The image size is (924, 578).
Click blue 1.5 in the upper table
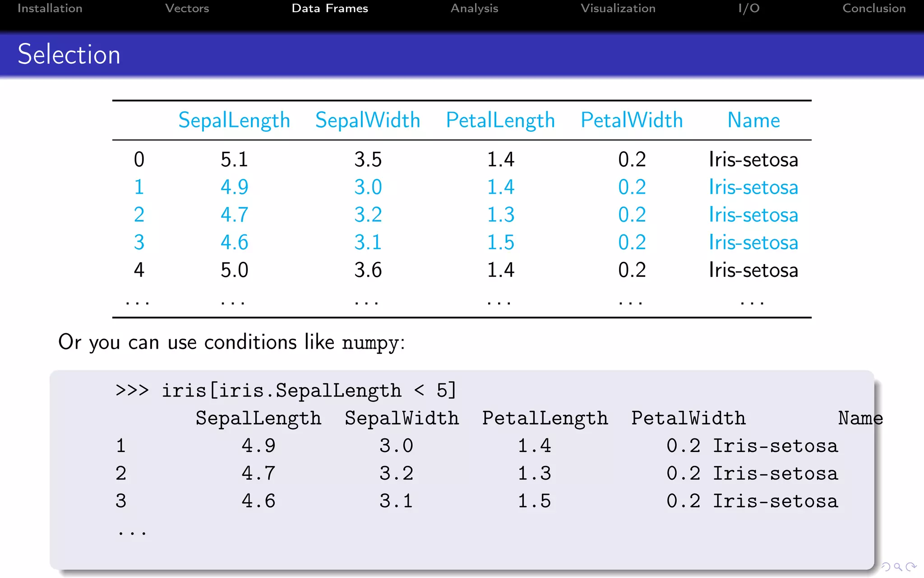click(x=500, y=242)
